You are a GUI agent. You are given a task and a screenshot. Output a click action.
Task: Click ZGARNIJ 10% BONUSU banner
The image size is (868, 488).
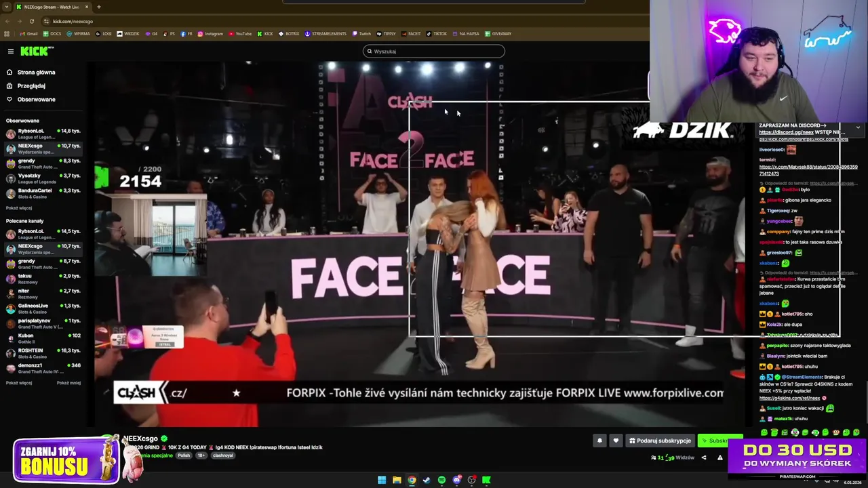click(66, 460)
